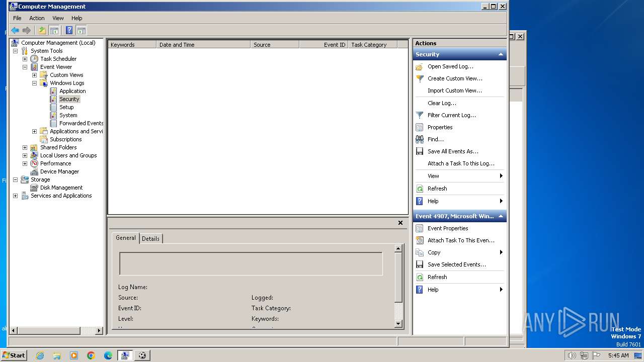Viewport: 644px width, 362px height.
Task: Expand Applications and Services Logs node
Action: [34, 131]
